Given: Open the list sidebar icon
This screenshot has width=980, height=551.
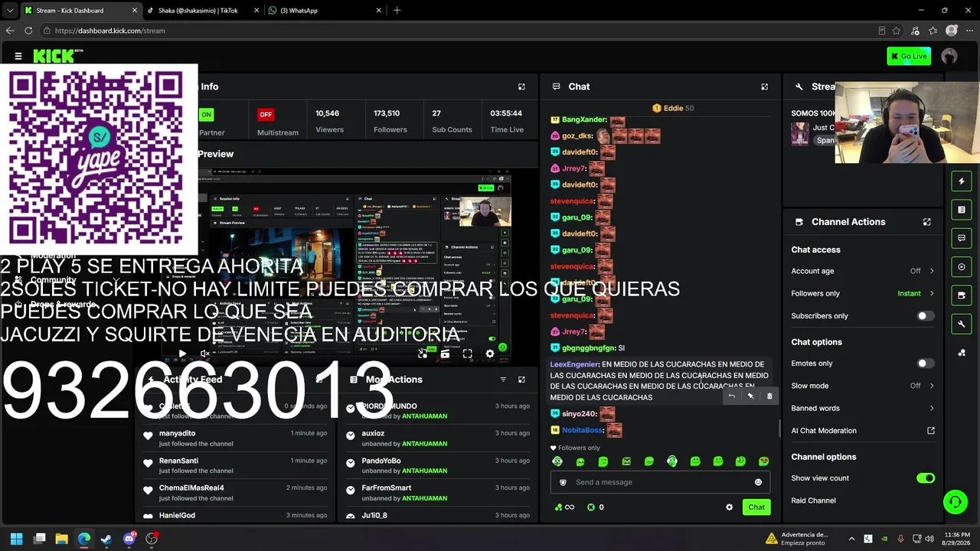Looking at the screenshot, I should coord(962,210).
